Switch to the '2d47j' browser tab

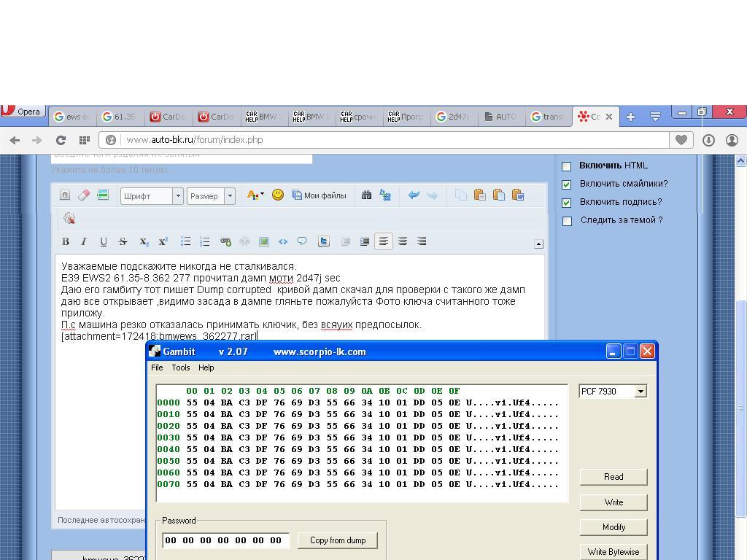(453, 117)
